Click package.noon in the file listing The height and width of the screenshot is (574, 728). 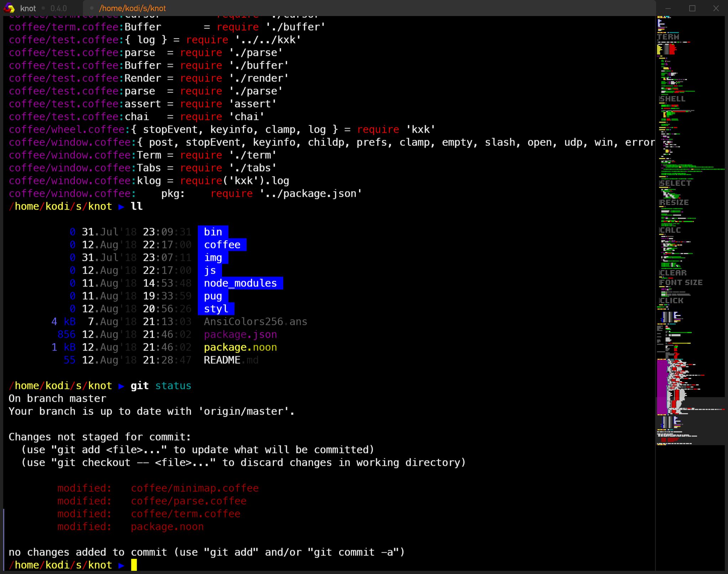(240, 347)
